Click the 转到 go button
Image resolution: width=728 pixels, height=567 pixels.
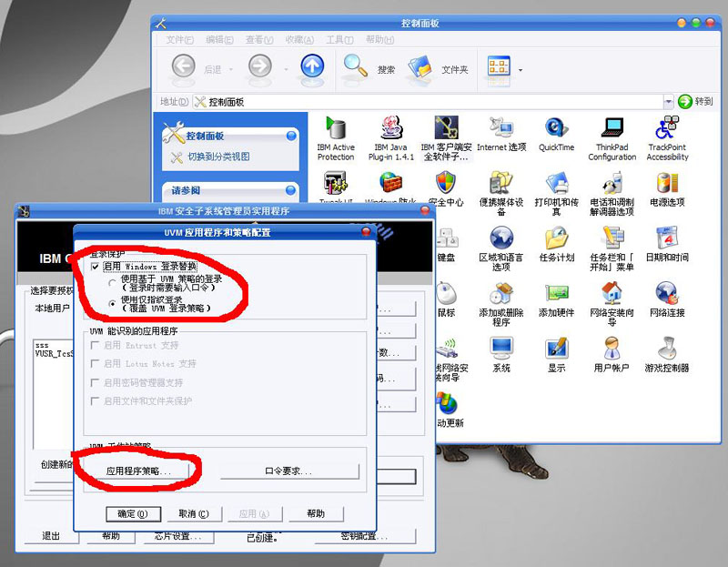coord(695,101)
